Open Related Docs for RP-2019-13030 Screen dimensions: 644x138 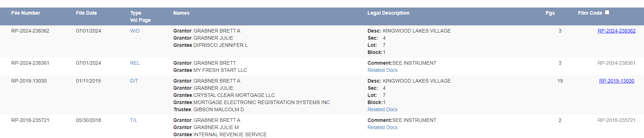tap(382, 109)
